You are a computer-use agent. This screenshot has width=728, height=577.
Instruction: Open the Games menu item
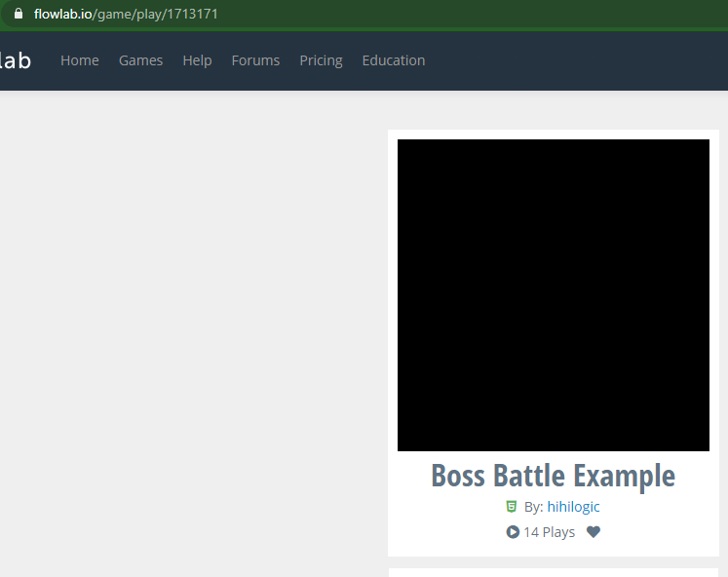tap(140, 60)
